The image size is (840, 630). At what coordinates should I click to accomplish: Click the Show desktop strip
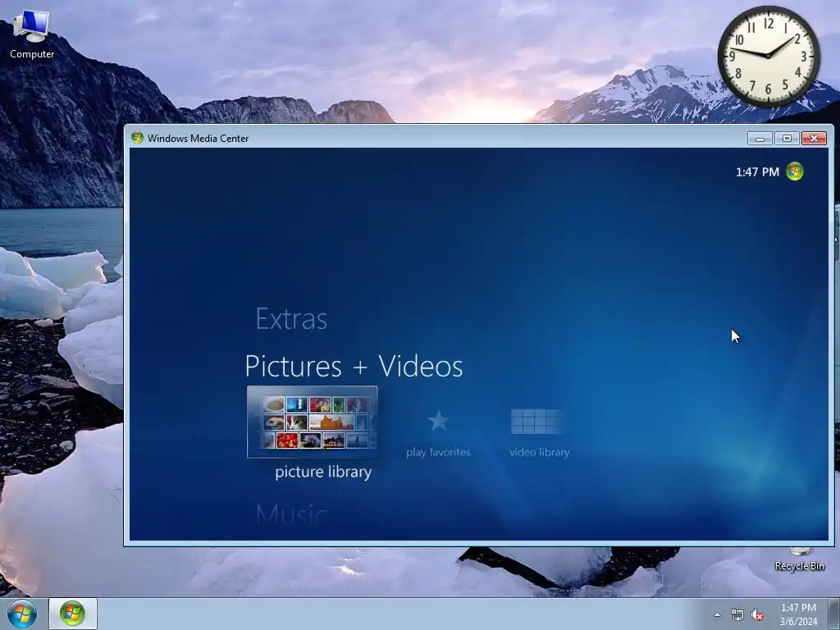834,614
